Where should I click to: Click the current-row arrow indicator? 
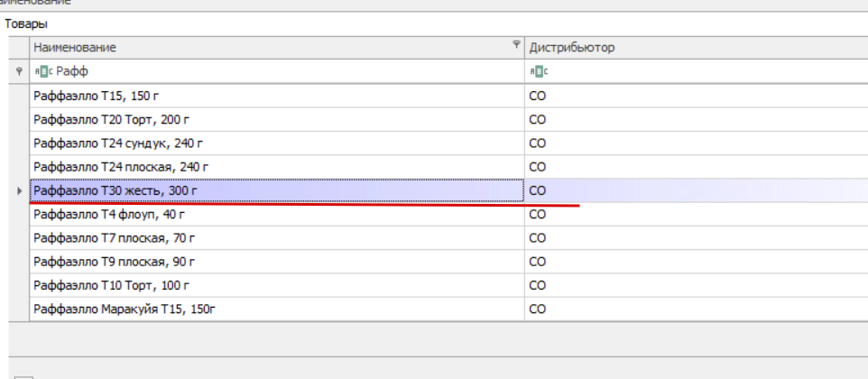coord(19,191)
